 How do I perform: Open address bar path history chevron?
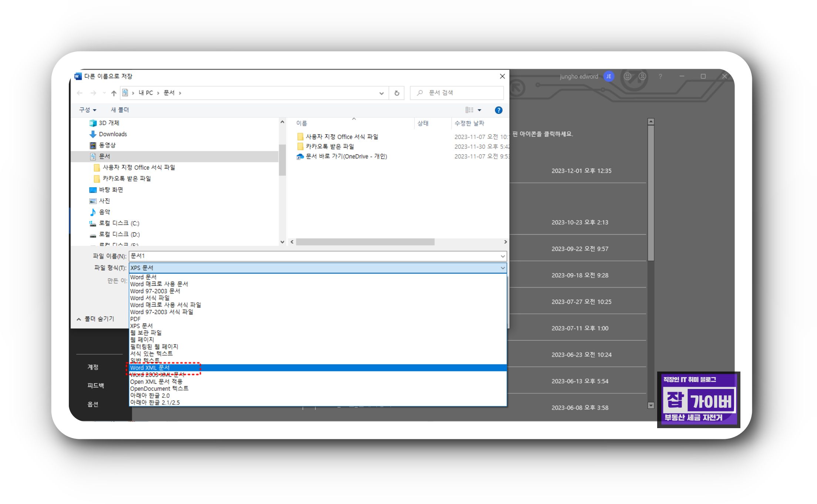381,93
